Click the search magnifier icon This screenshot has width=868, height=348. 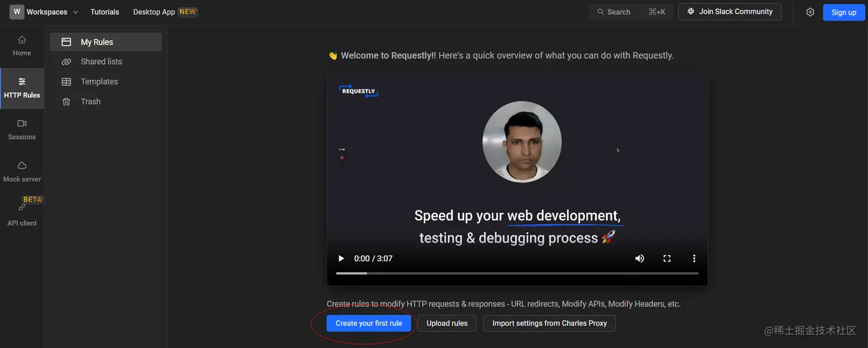[600, 12]
